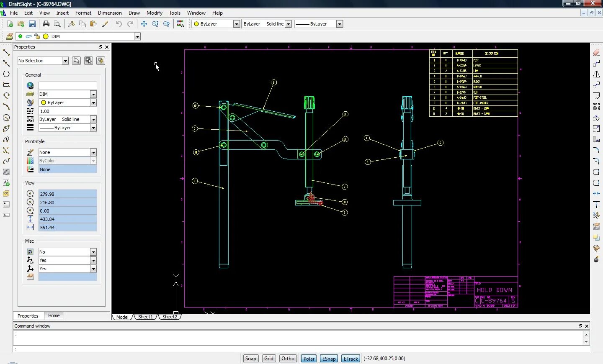Click the Match Properties brush icon
This screenshot has height=364, width=603.
(x=105, y=24)
